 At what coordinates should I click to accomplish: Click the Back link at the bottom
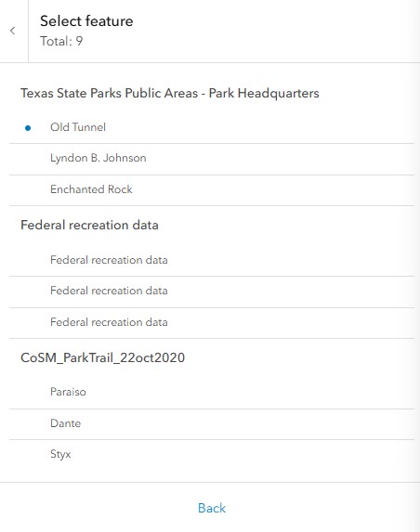[x=212, y=508]
